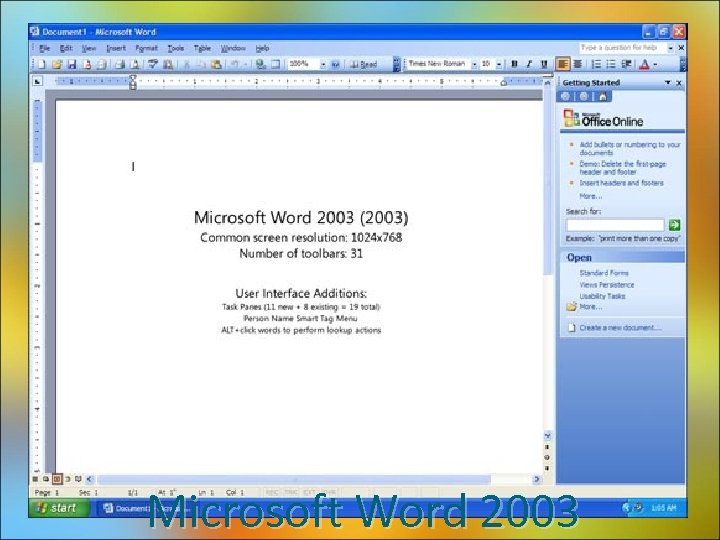Viewport: 720px width, 540px height.
Task: Toggle Center paragraph alignment
Action: [x=578, y=64]
